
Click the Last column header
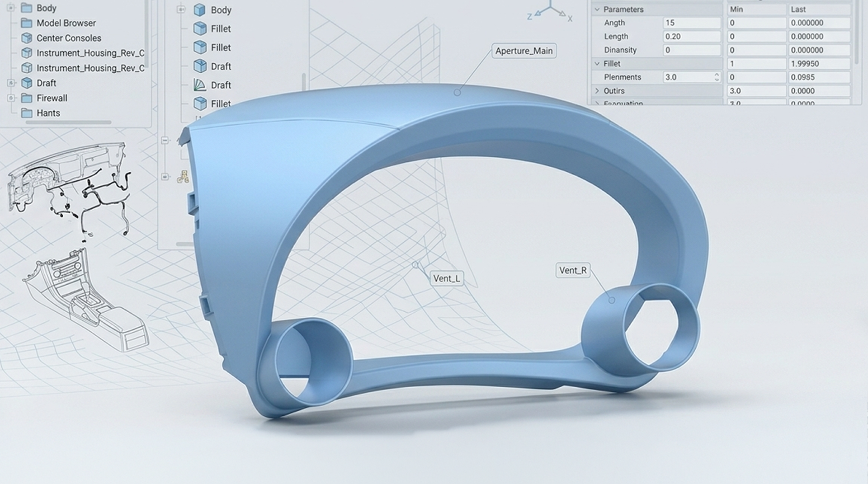pyautogui.click(x=819, y=9)
